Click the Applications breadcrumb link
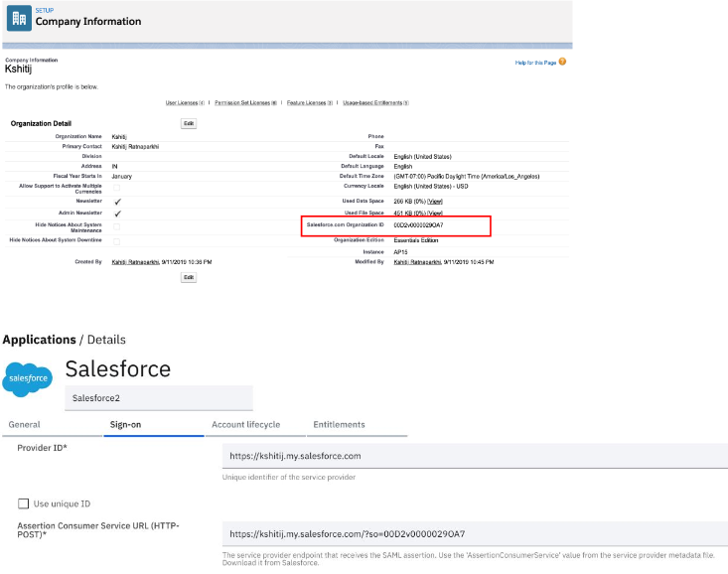 pyautogui.click(x=39, y=340)
